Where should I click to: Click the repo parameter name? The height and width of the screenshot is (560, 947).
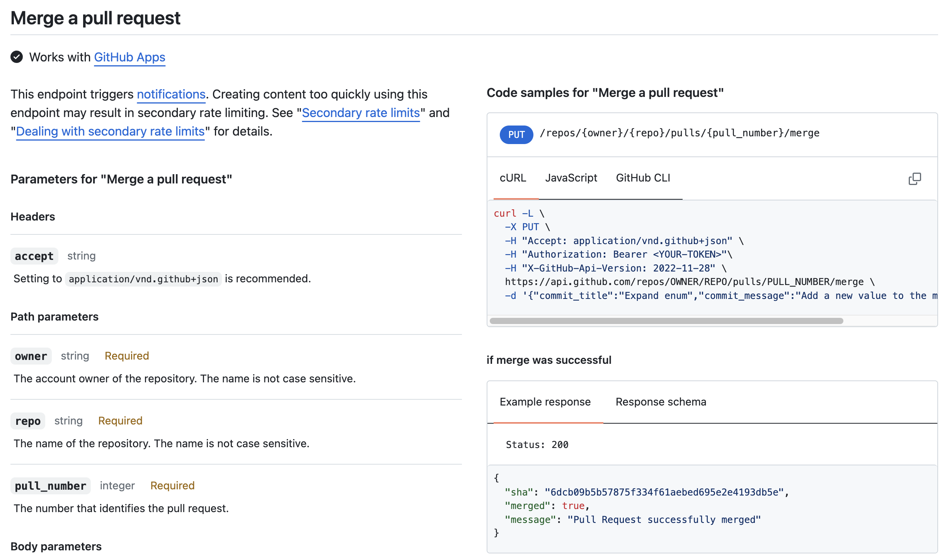click(28, 421)
